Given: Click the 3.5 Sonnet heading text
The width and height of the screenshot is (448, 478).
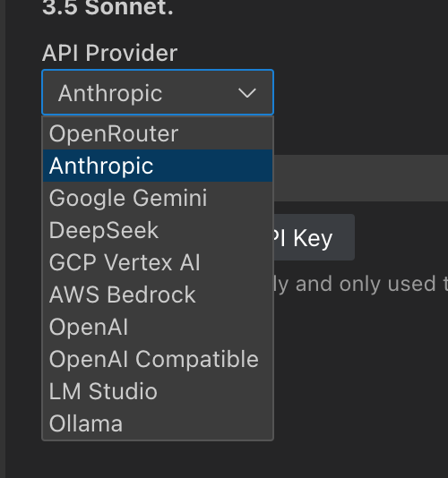Looking at the screenshot, I should (x=108, y=7).
